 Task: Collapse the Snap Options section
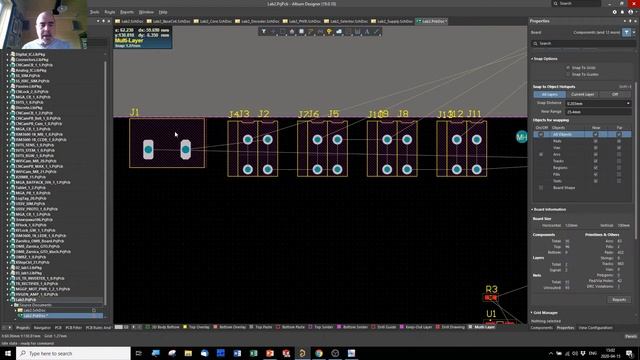click(x=532, y=59)
